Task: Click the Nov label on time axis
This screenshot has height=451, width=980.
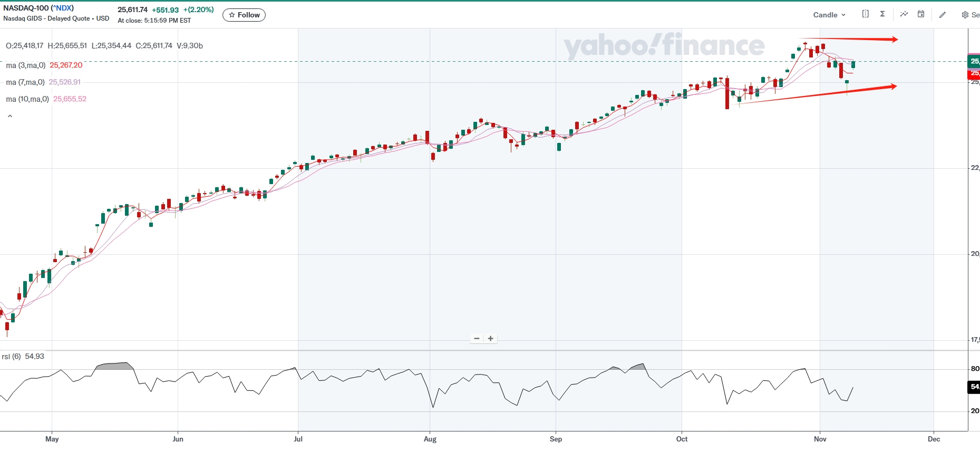Action: coord(820,439)
